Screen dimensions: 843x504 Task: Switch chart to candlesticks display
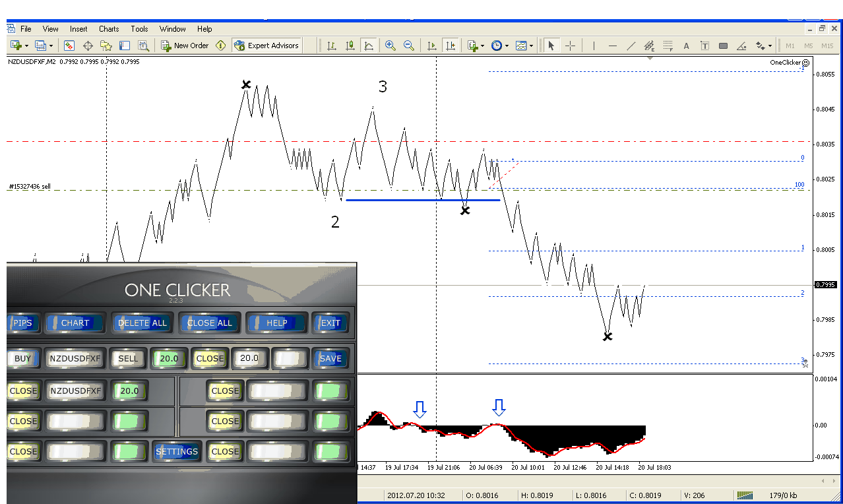[350, 46]
